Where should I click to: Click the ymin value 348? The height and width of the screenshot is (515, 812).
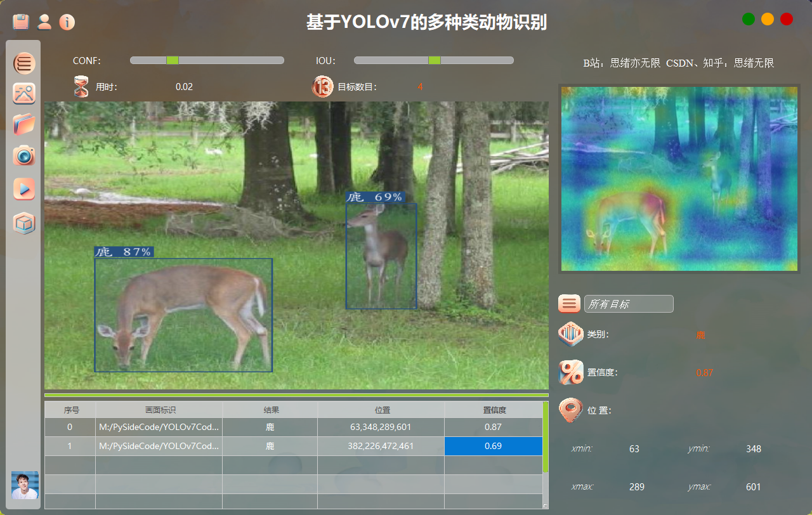[754, 449]
